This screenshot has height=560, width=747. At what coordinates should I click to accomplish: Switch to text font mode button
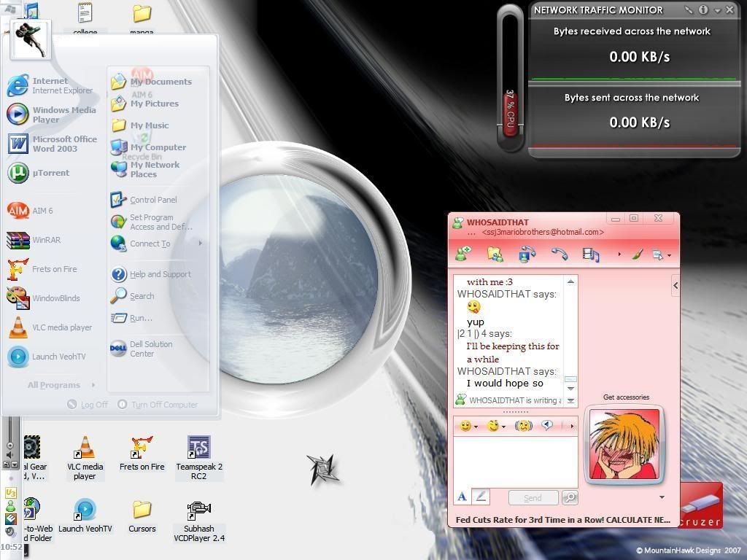(462, 497)
